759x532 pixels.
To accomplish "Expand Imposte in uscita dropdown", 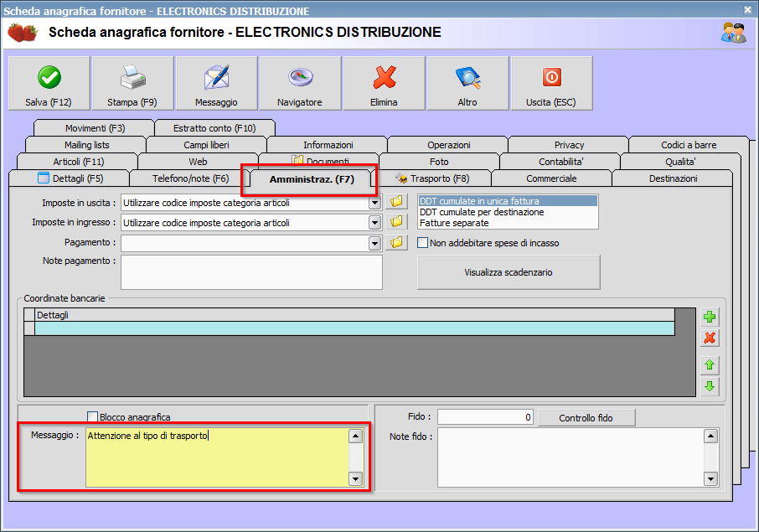I will click(374, 203).
